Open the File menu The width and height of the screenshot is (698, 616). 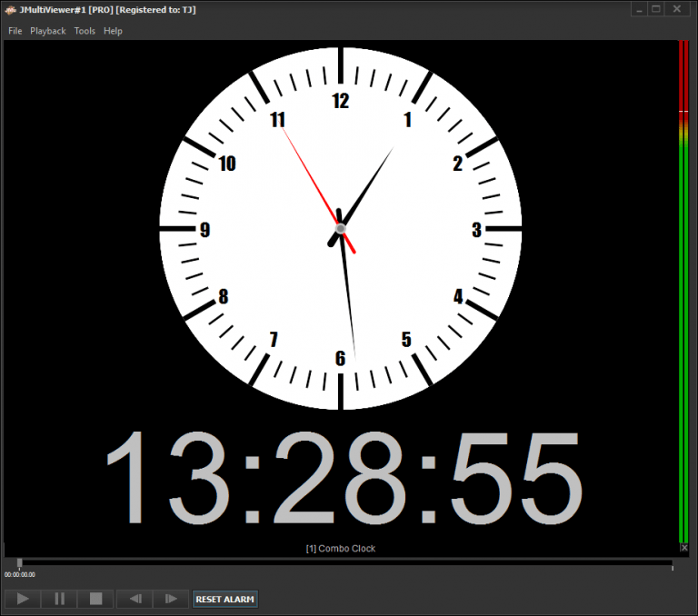(x=15, y=31)
